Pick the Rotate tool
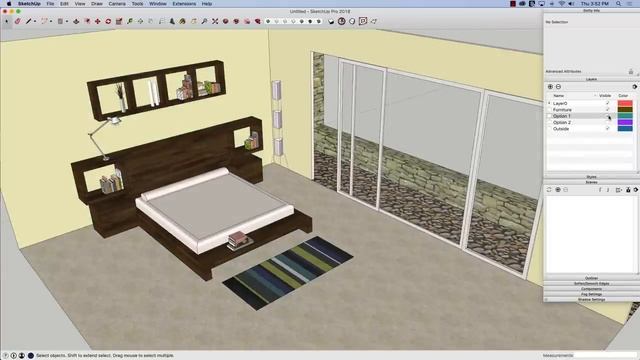Screen dimensions: 640x360 pyautogui.click(x=108, y=21)
